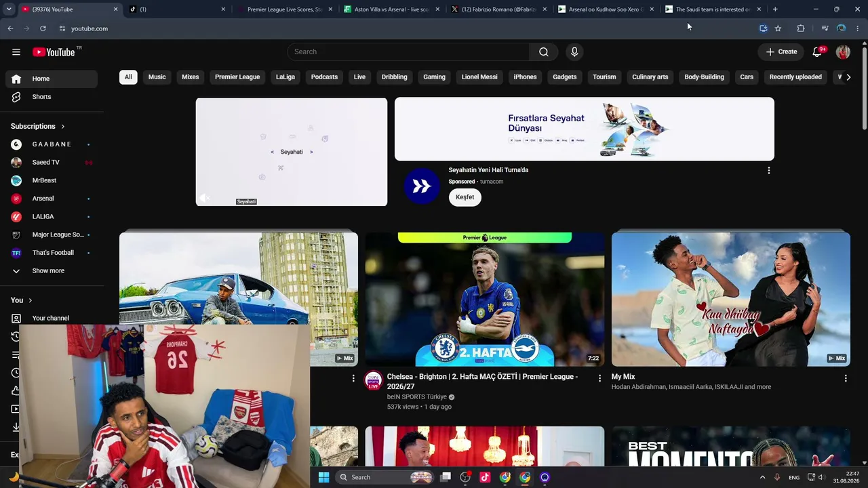The image size is (868, 488).
Task: Expand the Subscriptions section chevron
Action: coord(63,127)
